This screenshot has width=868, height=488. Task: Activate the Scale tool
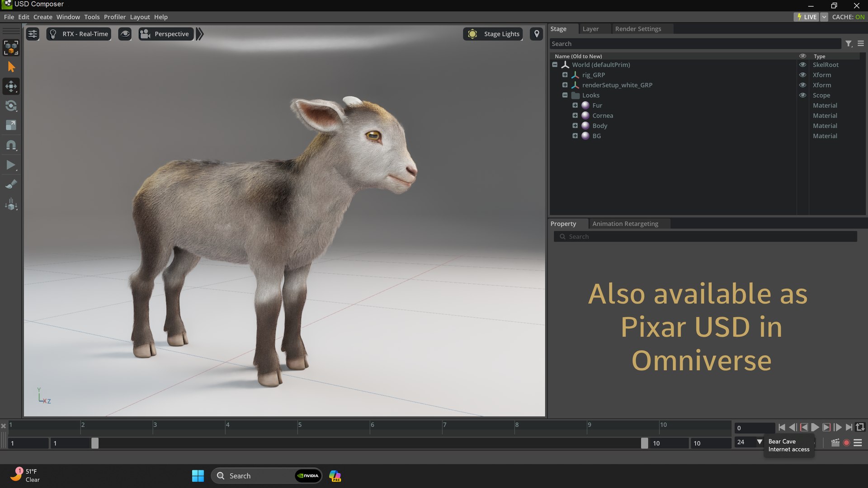pyautogui.click(x=11, y=125)
